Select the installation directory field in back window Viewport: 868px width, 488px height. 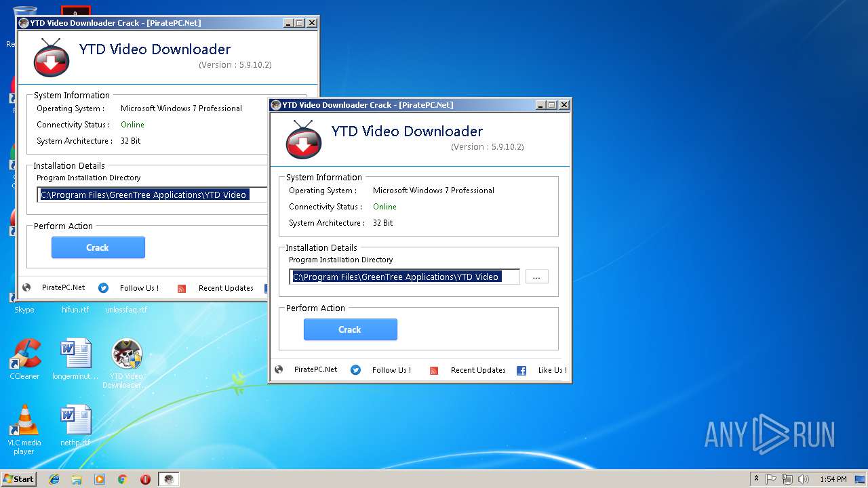pos(153,195)
